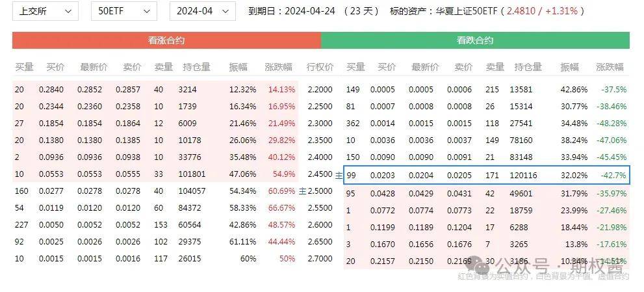
Task: Select the 看涨合约 header tab
Action: [166, 40]
